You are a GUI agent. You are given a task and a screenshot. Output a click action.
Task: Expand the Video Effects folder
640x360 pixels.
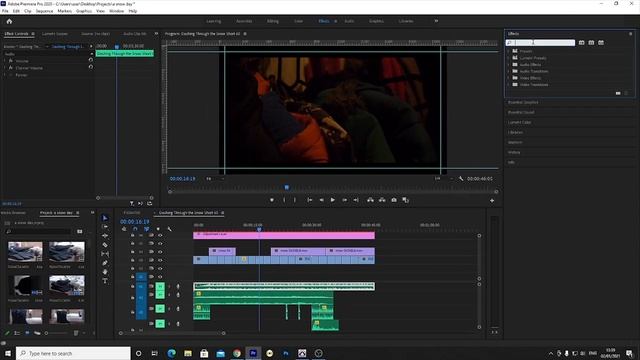(509, 78)
